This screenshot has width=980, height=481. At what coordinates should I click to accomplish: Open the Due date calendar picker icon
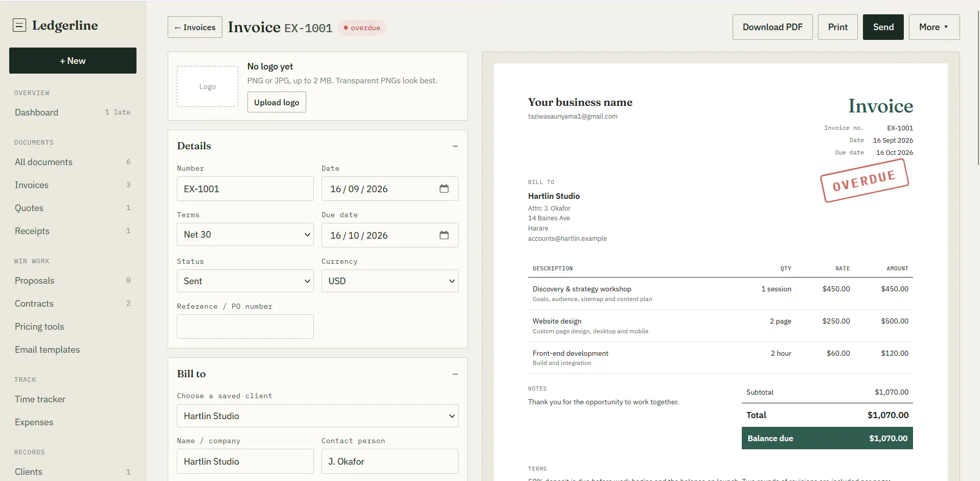(x=444, y=235)
